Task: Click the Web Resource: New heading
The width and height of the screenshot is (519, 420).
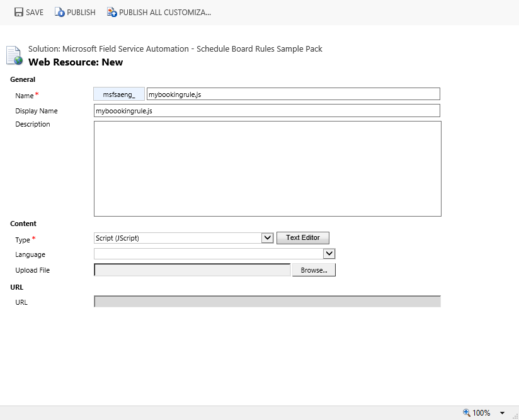Action: (x=76, y=62)
